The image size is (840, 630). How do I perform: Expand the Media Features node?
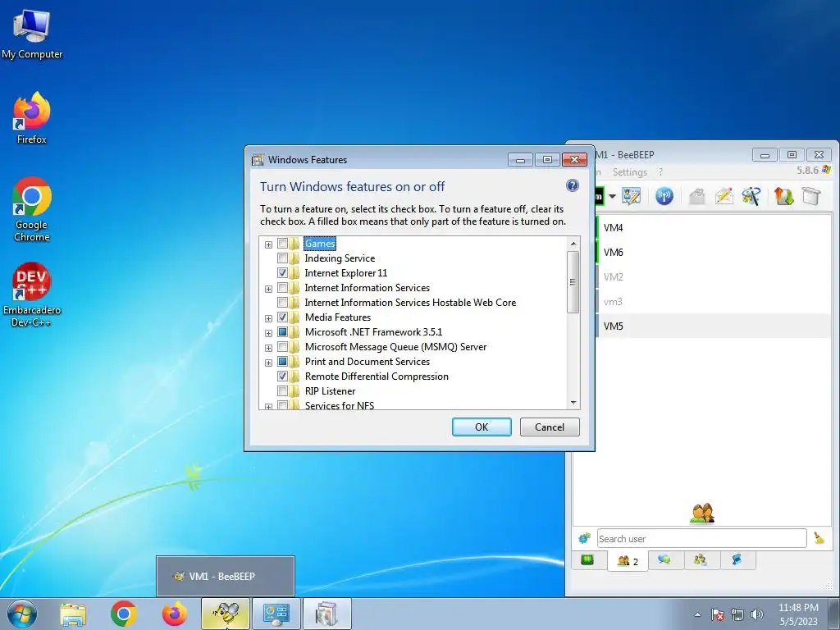tap(268, 319)
